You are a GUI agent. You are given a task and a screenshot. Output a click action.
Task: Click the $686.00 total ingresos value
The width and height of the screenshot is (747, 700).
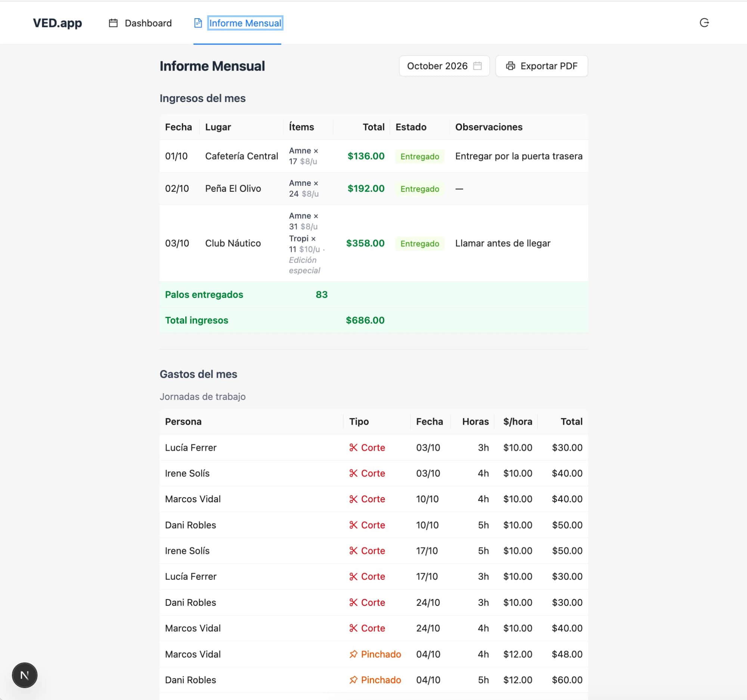coord(365,320)
